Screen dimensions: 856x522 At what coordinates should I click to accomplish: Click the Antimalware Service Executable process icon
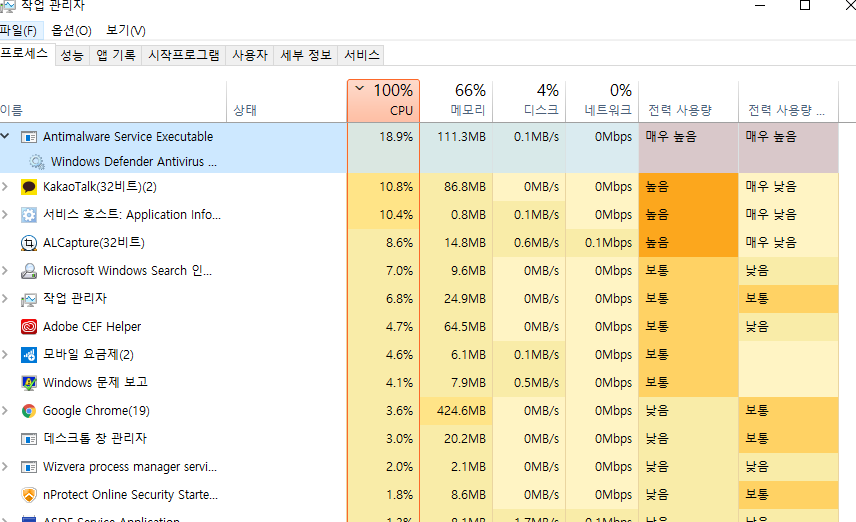(28, 137)
